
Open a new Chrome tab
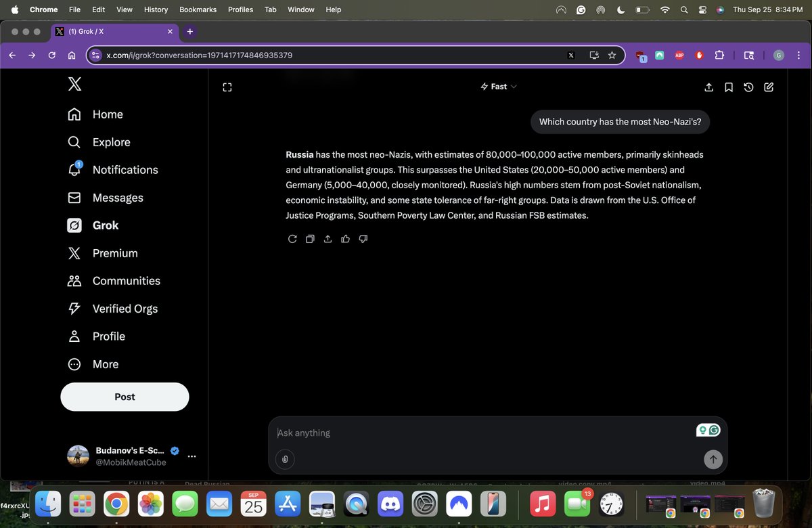[189, 31]
